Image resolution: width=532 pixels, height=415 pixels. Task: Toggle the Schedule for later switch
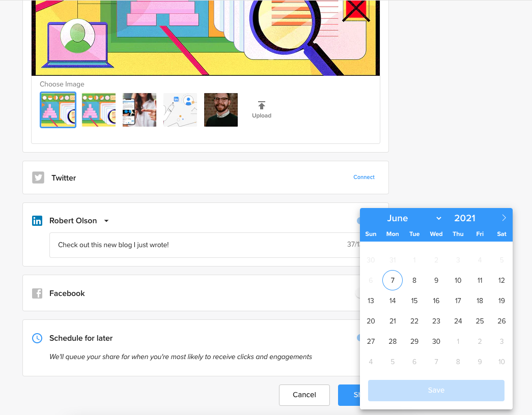pyautogui.click(x=361, y=338)
